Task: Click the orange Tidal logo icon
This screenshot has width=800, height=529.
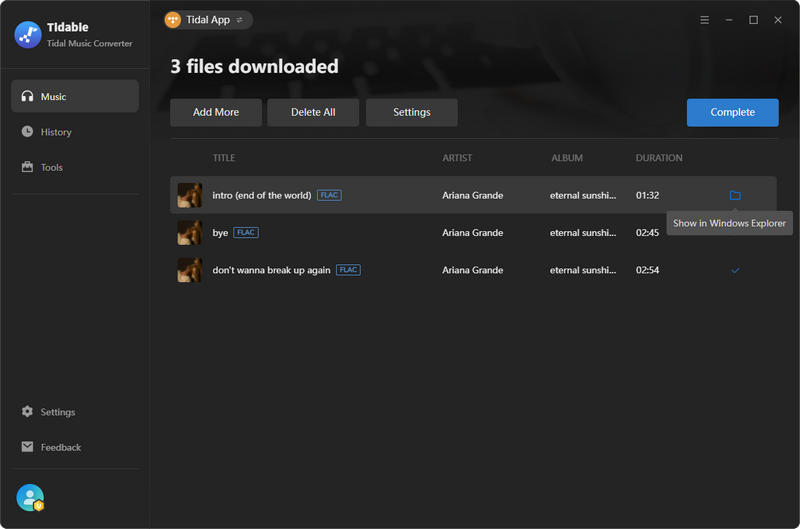Action: pos(173,20)
